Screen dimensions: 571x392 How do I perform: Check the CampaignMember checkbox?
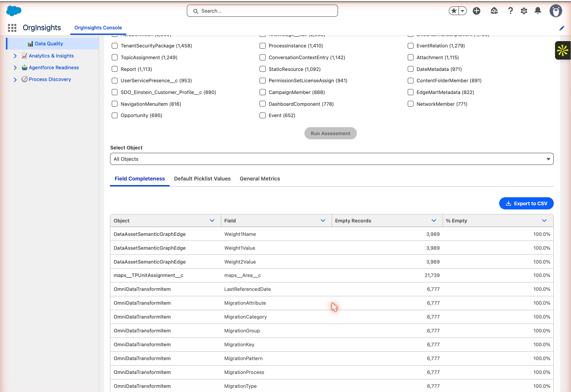(262, 92)
